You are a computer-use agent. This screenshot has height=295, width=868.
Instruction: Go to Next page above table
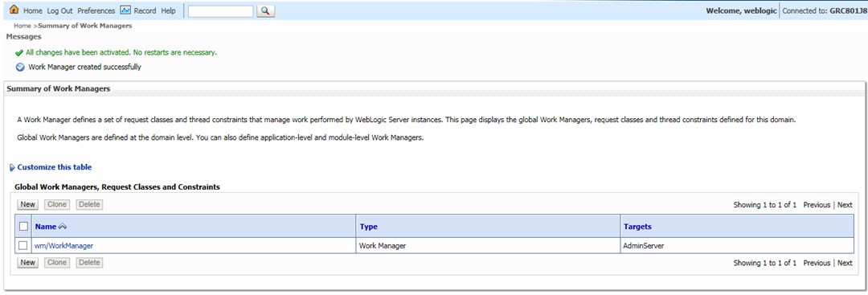pos(845,205)
